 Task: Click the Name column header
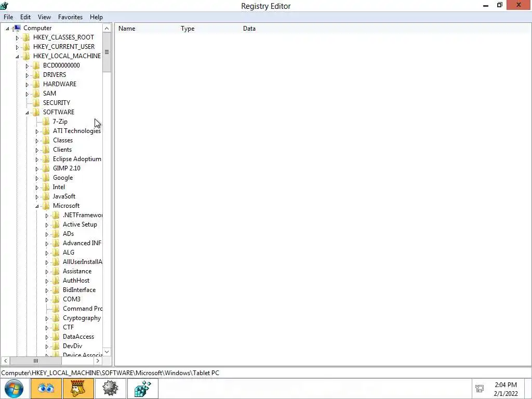127,29
